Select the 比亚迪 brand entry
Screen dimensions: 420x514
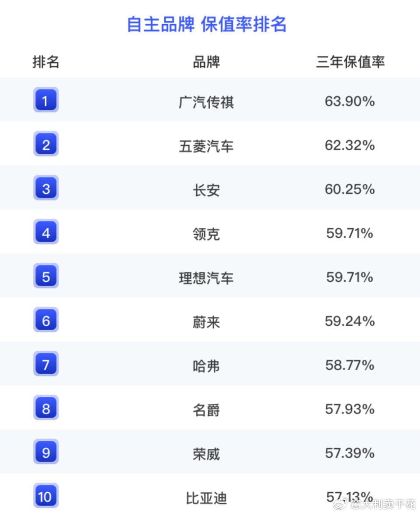click(206, 498)
